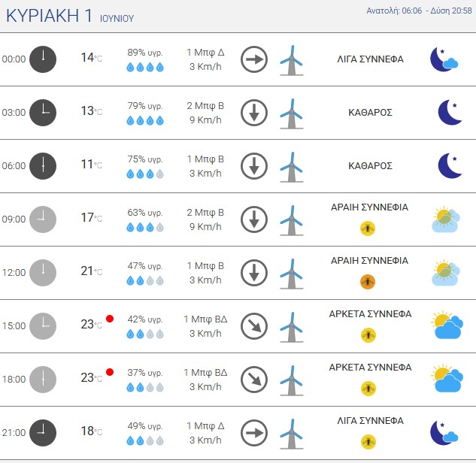Click the cloudy sun icon at 18:00
The image size is (476, 463).
447,378
